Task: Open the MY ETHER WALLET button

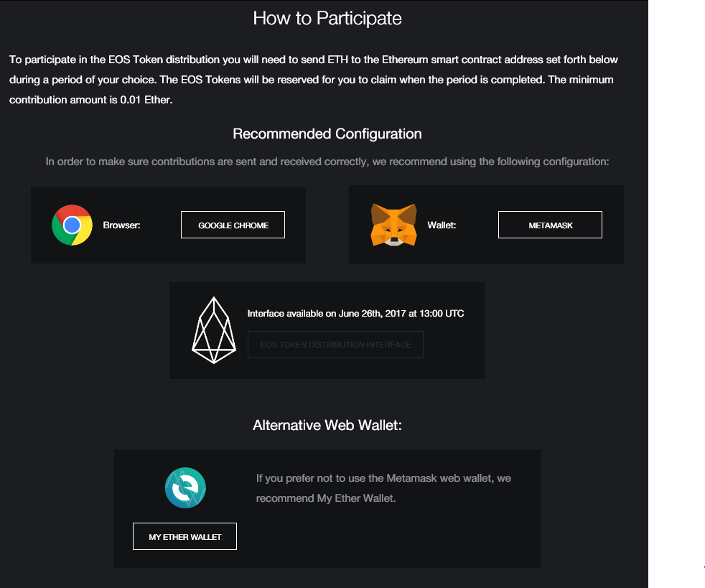Action: click(x=185, y=536)
